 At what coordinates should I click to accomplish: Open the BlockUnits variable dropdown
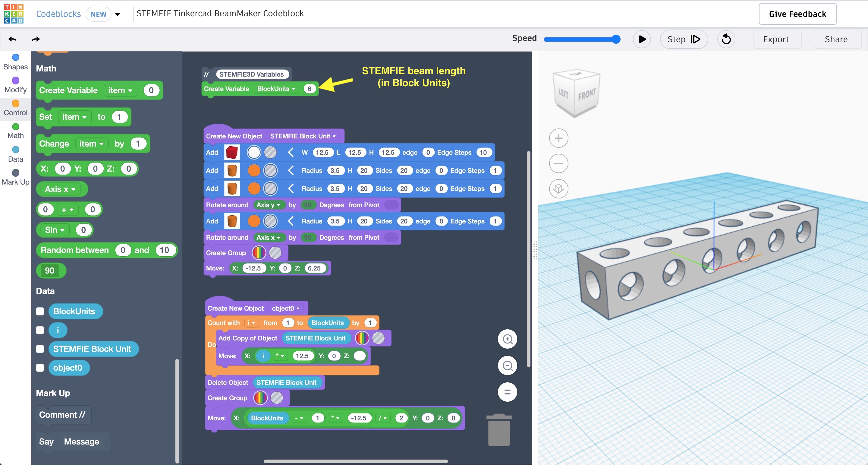pyautogui.click(x=276, y=89)
